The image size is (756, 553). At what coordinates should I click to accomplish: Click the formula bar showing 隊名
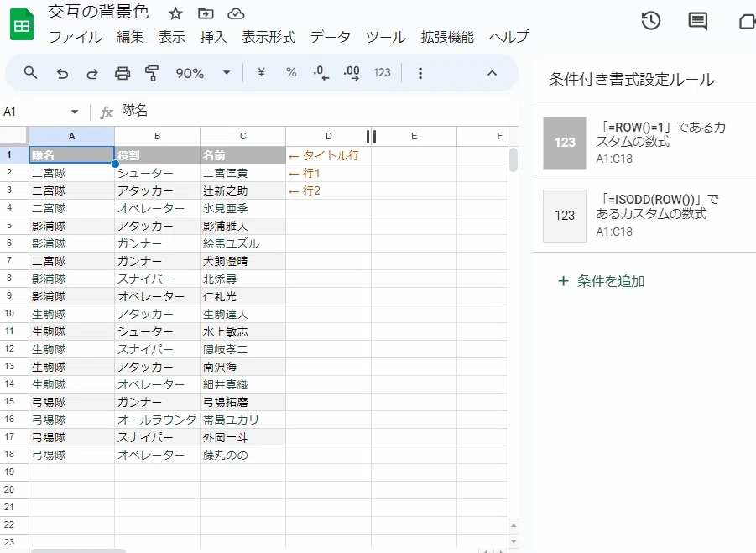pos(318,112)
